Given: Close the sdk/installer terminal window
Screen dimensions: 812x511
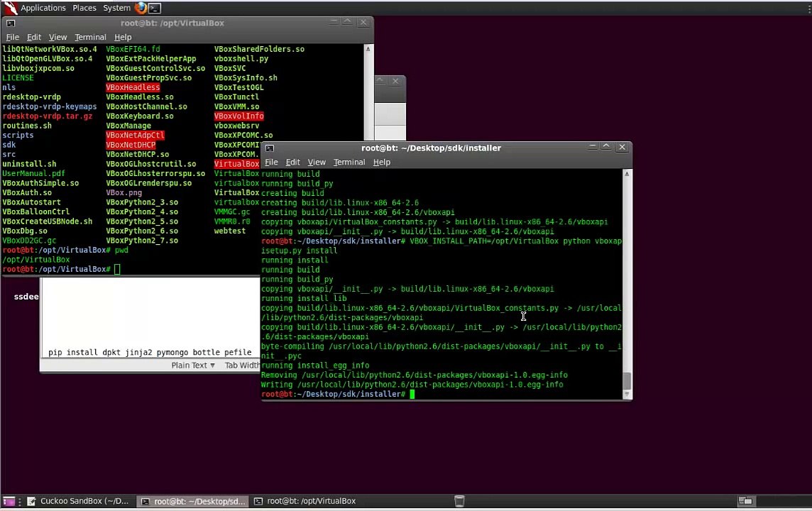Looking at the screenshot, I should 622,147.
